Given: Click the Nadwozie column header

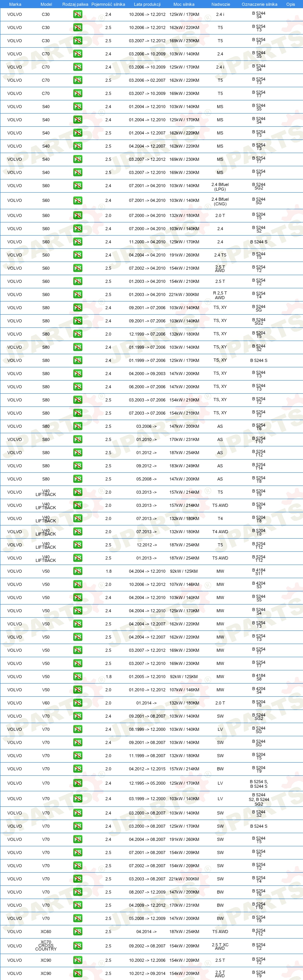Looking at the screenshot, I should pos(221,4).
